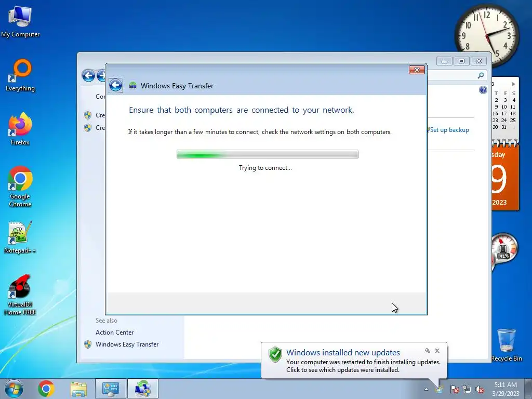This screenshot has width=532, height=399.
Task: Click the Trying to connect progress bar
Action: click(x=268, y=154)
